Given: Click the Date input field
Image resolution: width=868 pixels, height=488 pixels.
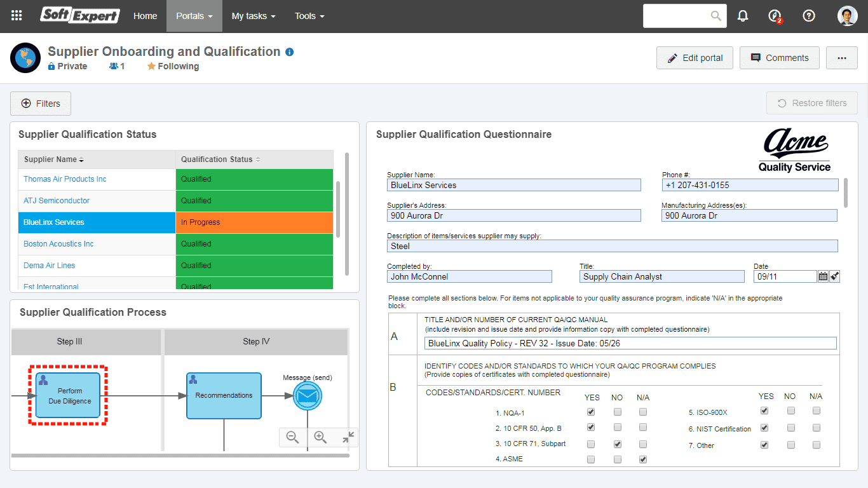Looking at the screenshot, I should 785,276.
